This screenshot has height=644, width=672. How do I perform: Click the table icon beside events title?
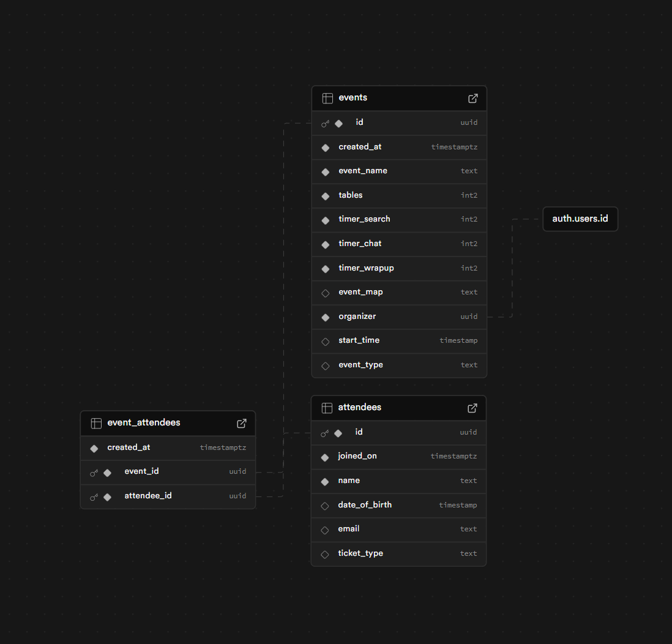(x=327, y=98)
